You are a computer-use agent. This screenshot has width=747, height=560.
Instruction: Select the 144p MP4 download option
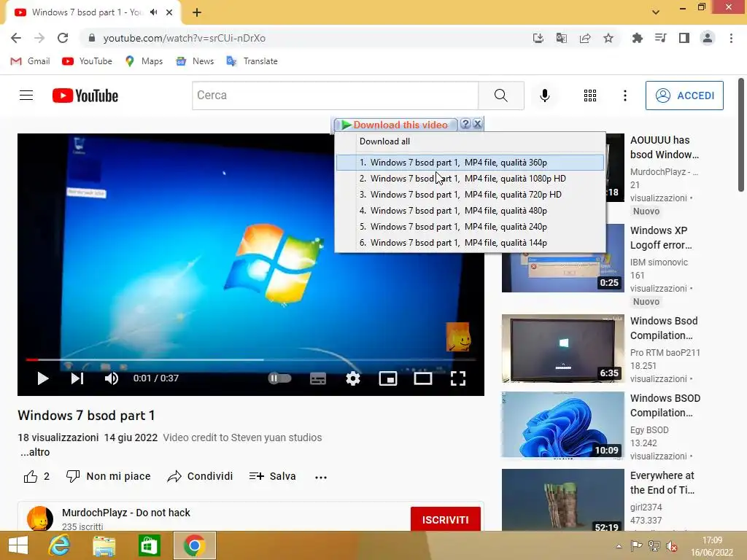pos(470,243)
